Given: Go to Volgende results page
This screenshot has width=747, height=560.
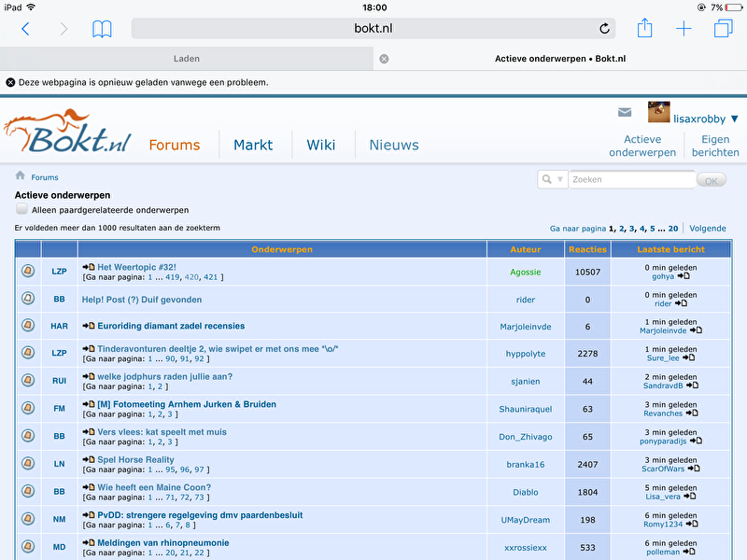Looking at the screenshot, I should [708, 229].
